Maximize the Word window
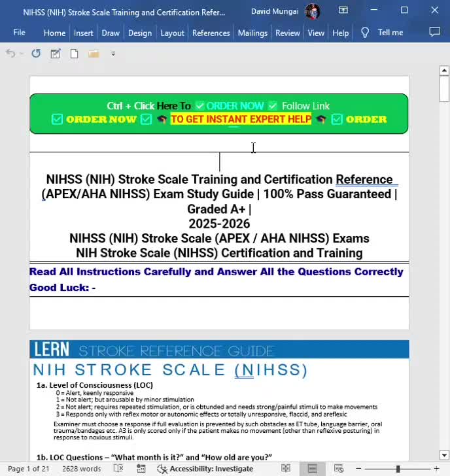This screenshot has height=476, width=450. click(x=404, y=10)
